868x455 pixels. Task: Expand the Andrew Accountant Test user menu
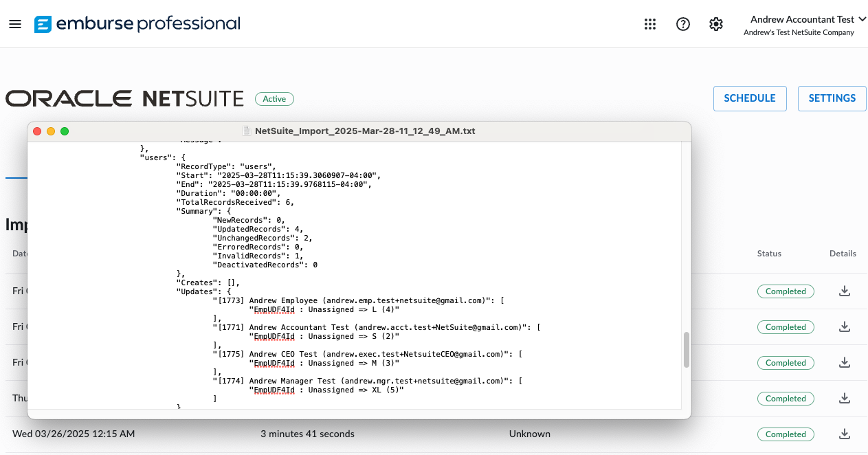(808, 19)
